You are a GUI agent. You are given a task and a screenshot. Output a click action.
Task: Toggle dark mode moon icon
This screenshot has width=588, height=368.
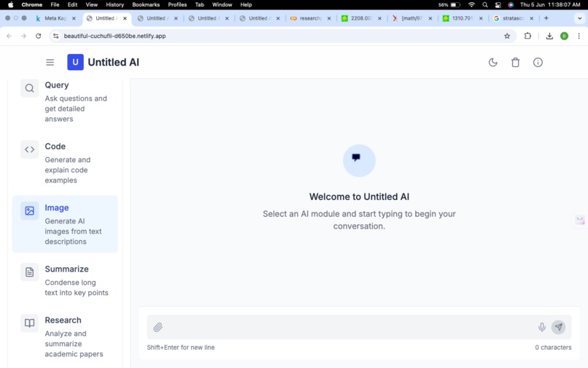[x=492, y=62]
